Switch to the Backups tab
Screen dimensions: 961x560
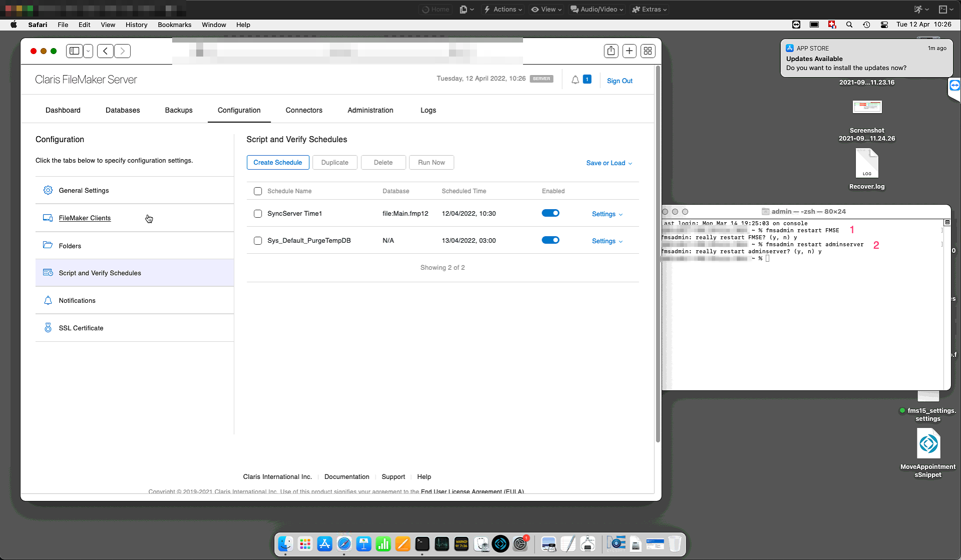pyautogui.click(x=179, y=110)
